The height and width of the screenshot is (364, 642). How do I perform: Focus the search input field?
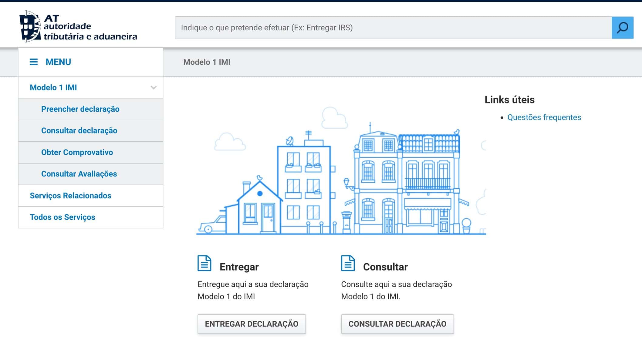click(x=393, y=28)
